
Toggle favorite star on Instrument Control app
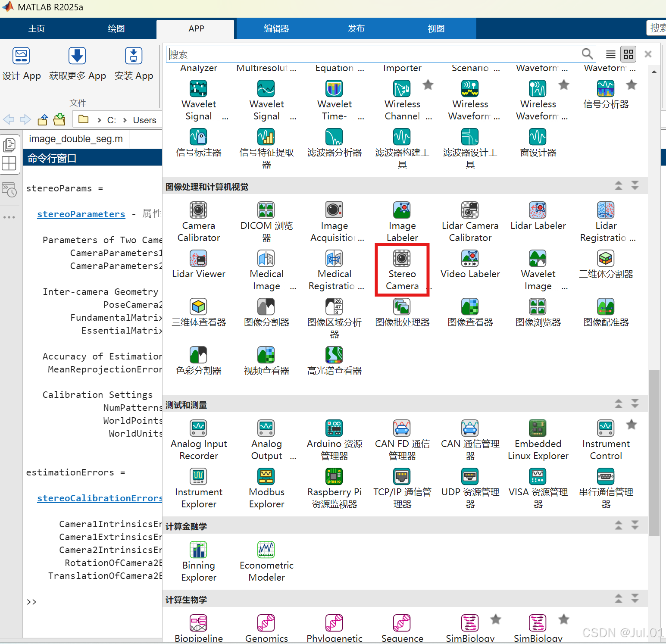(632, 425)
